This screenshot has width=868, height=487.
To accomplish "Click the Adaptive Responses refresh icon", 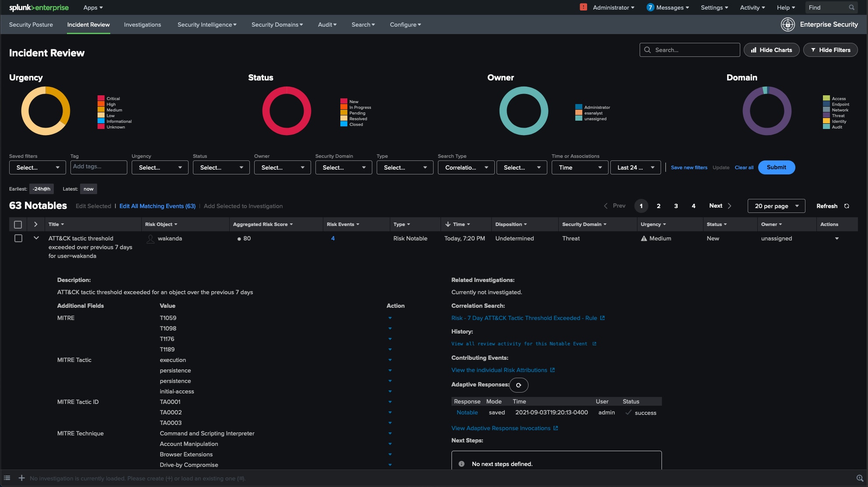I will click(519, 385).
